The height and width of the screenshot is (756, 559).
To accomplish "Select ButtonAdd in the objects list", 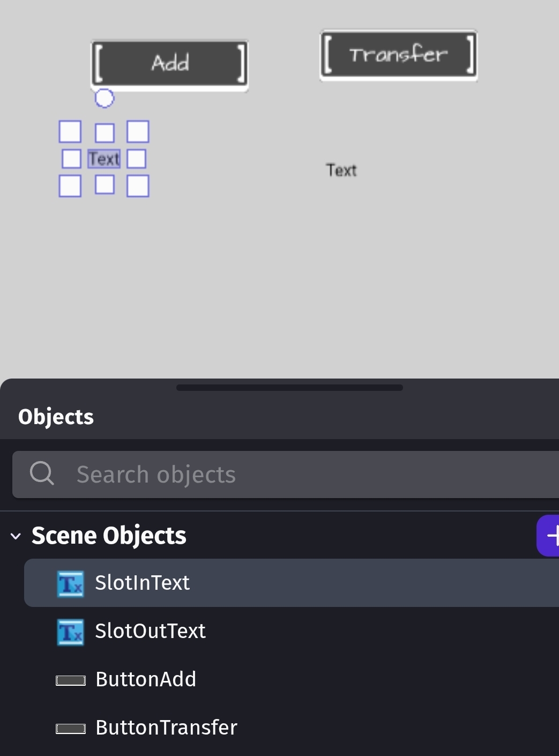I will pyautogui.click(x=145, y=679).
